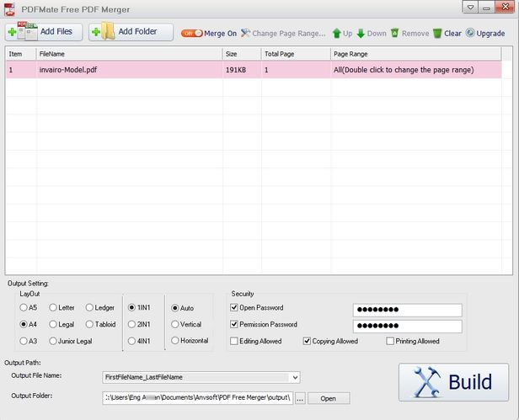Image resolution: width=519 pixels, height=420 pixels.
Task: Choose Letter paper size
Action: [x=53, y=307]
